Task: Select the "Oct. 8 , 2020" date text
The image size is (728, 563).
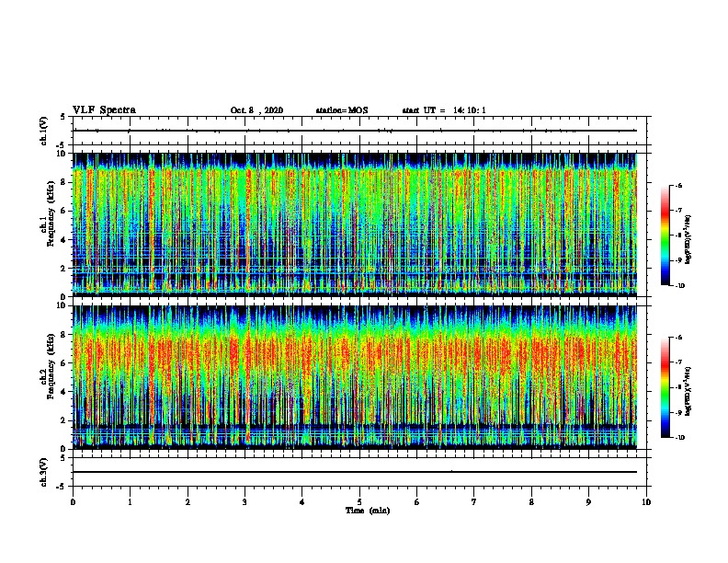Action: (x=256, y=110)
